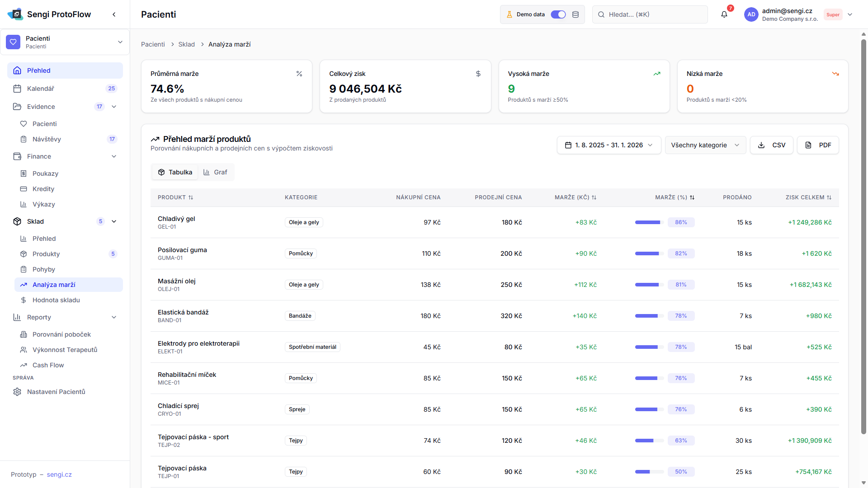Sort table by Zisk celkem arrows
Image resolution: width=868 pixels, height=488 pixels.
pyautogui.click(x=829, y=197)
